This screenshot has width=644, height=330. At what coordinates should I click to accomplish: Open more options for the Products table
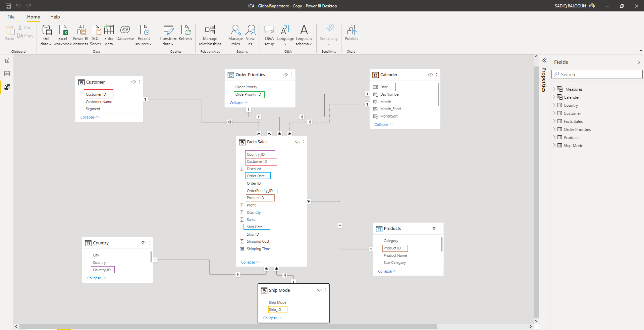tap(440, 229)
